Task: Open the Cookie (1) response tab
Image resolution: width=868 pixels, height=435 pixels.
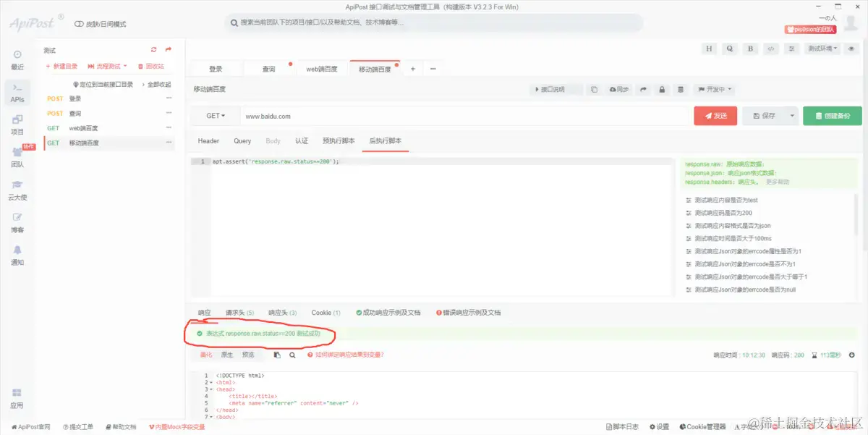Action: (325, 313)
